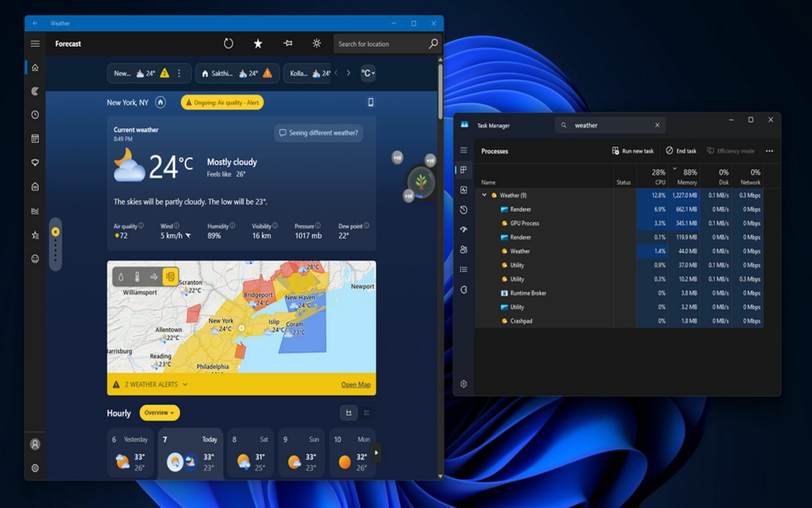
Task: Open the feedback smiley icon in Weather sidebar
Action: (35, 259)
